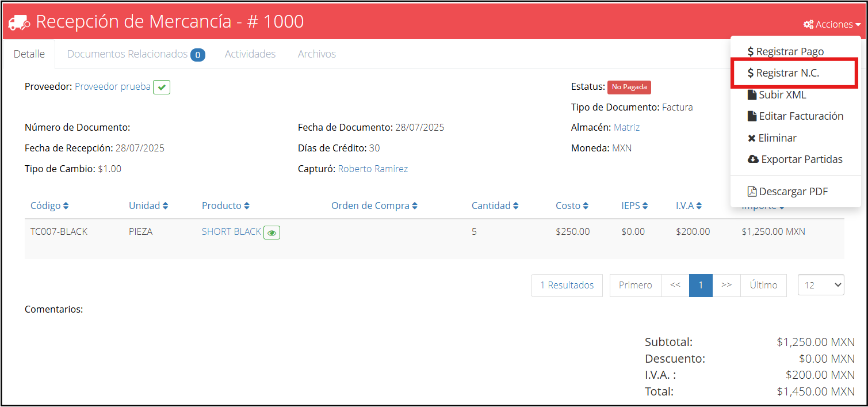Click the Primero pagination button
868x407 pixels.
click(x=636, y=285)
